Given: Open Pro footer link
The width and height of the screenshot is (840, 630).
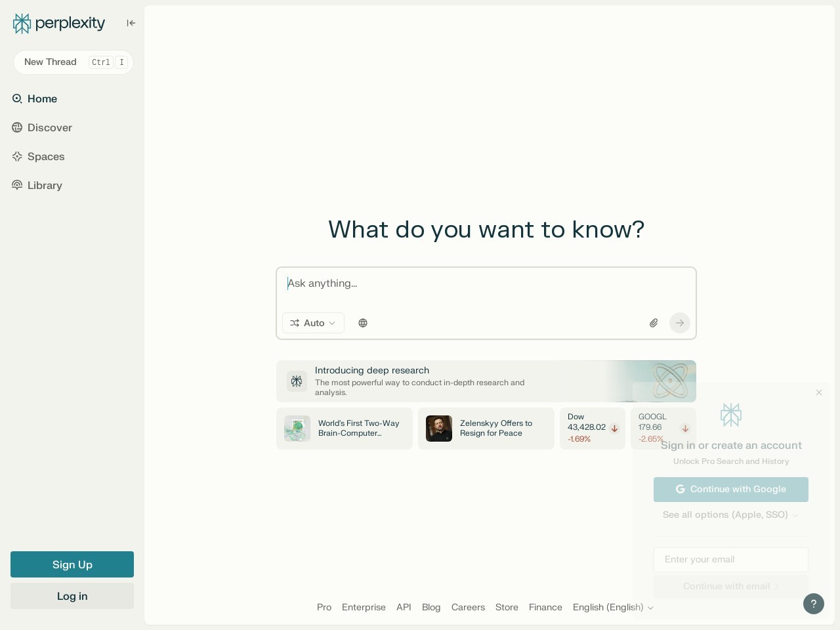Looking at the screenshot, I should [x=324, y=607].
